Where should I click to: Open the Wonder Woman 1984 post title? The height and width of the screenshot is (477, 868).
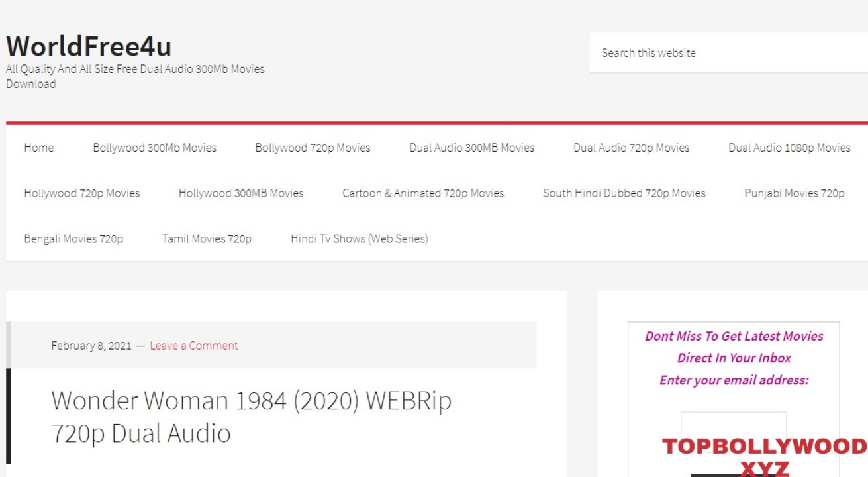pyautogui.click(x=252, y=417)
